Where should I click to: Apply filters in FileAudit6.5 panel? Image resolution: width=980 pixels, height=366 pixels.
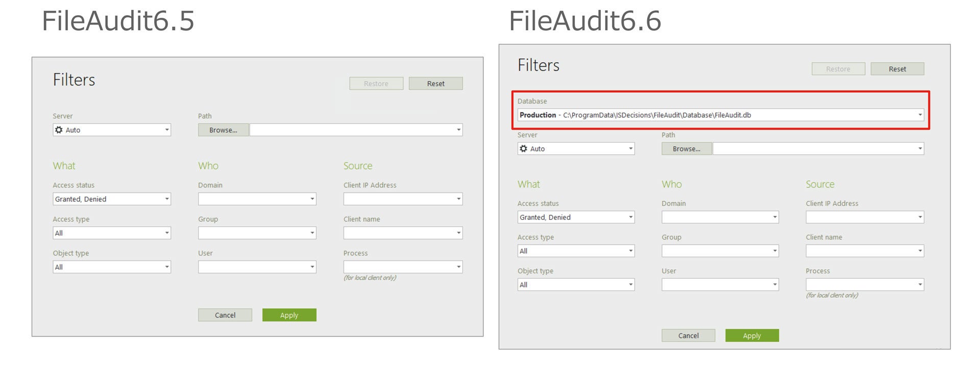point(289,315)
